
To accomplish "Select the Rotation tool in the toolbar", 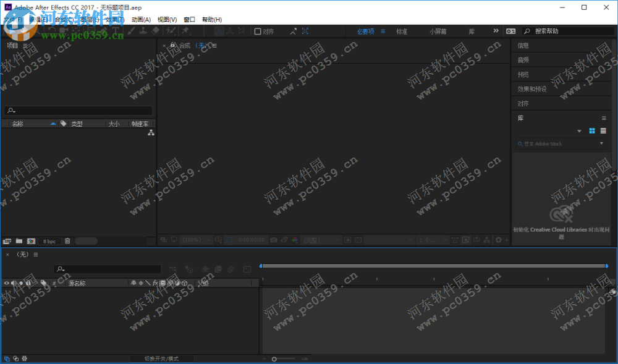I will (x=52, y=30).
